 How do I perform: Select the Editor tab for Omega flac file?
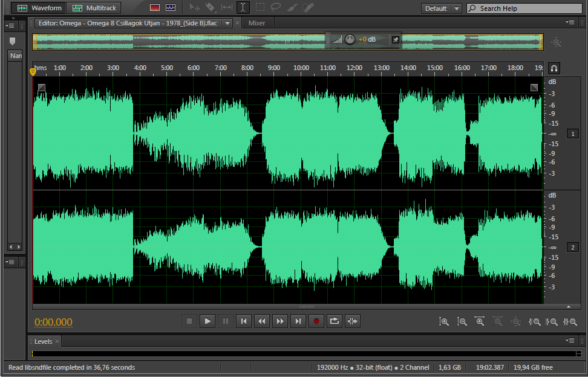(128, 23)
